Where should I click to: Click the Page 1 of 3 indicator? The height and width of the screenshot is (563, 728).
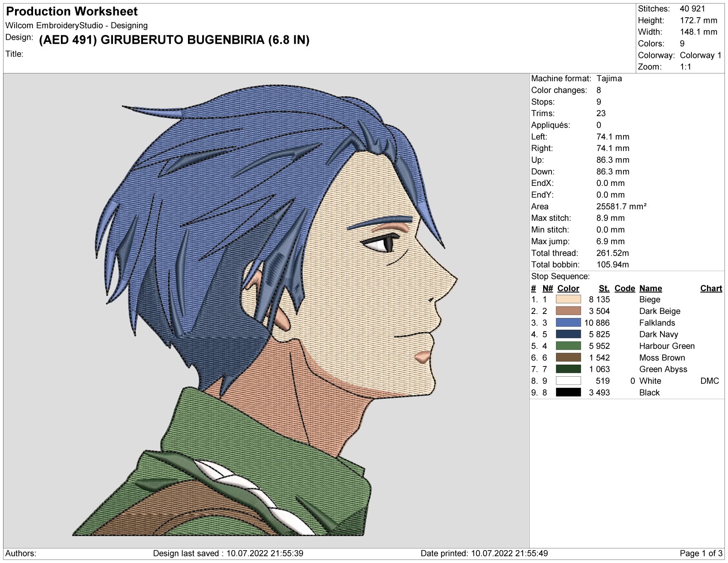click(701, 553)
